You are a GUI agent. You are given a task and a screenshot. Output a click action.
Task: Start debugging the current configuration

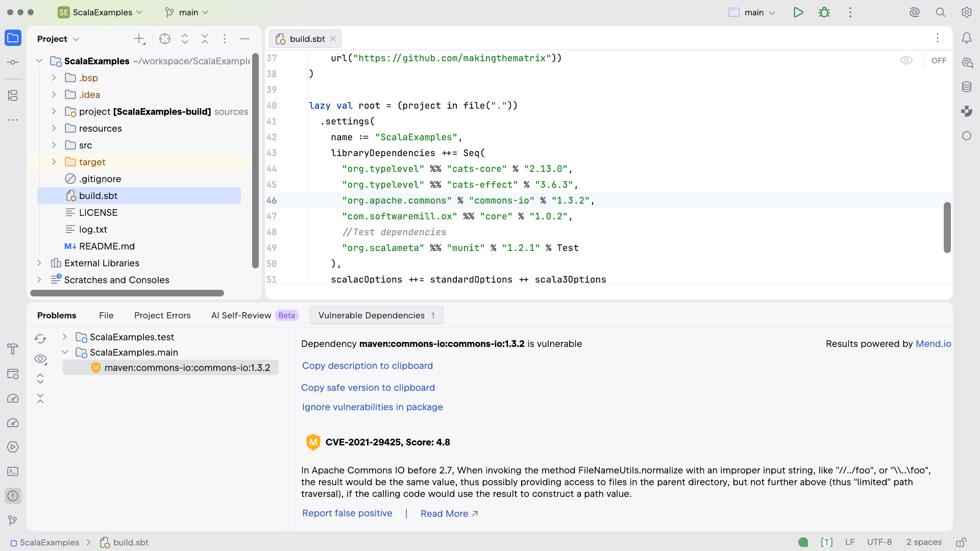[x=825, y=12]
